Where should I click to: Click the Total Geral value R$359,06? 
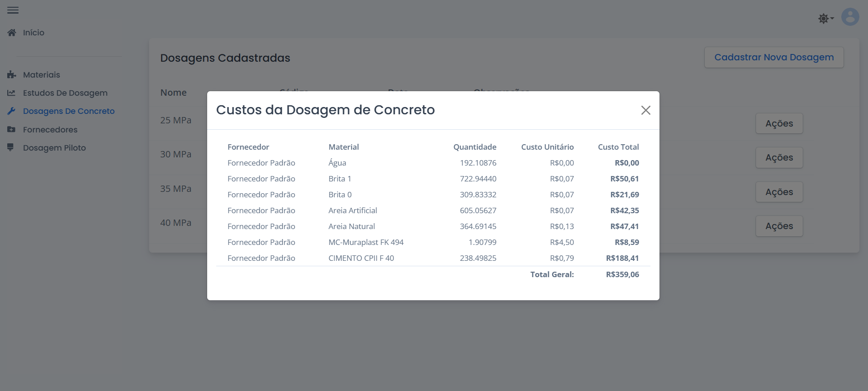pyautogui.click(x=622, y=274)
